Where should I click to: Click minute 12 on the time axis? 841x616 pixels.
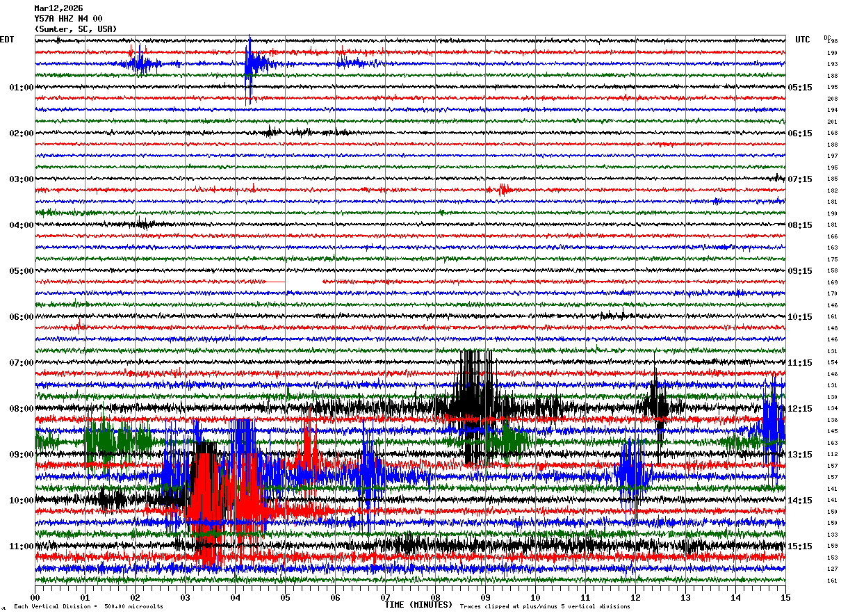pos(635,597)
